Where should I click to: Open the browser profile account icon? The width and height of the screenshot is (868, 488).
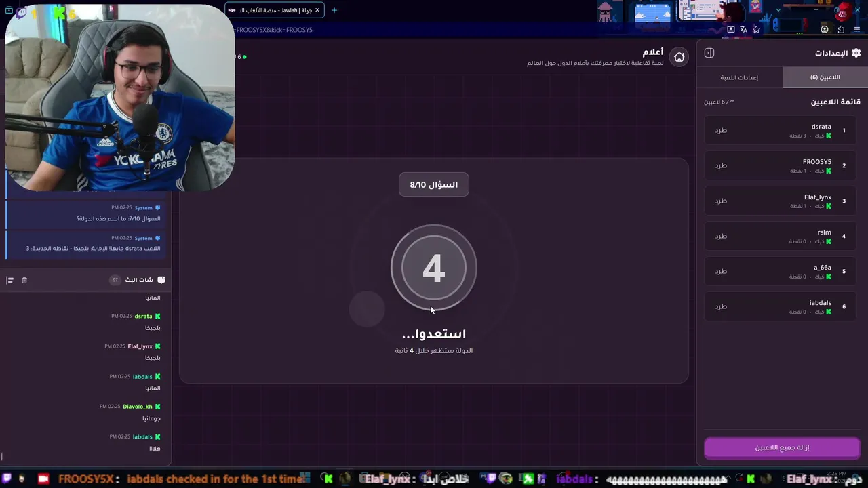[825, 30]
